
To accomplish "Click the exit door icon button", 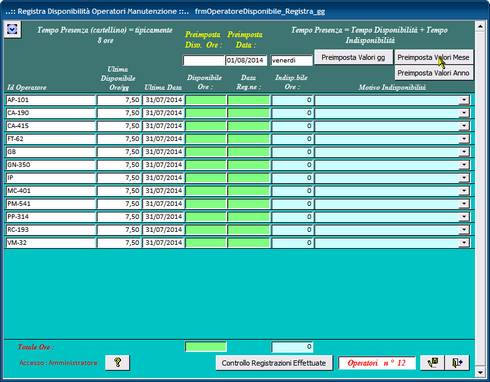I will 457,362.
